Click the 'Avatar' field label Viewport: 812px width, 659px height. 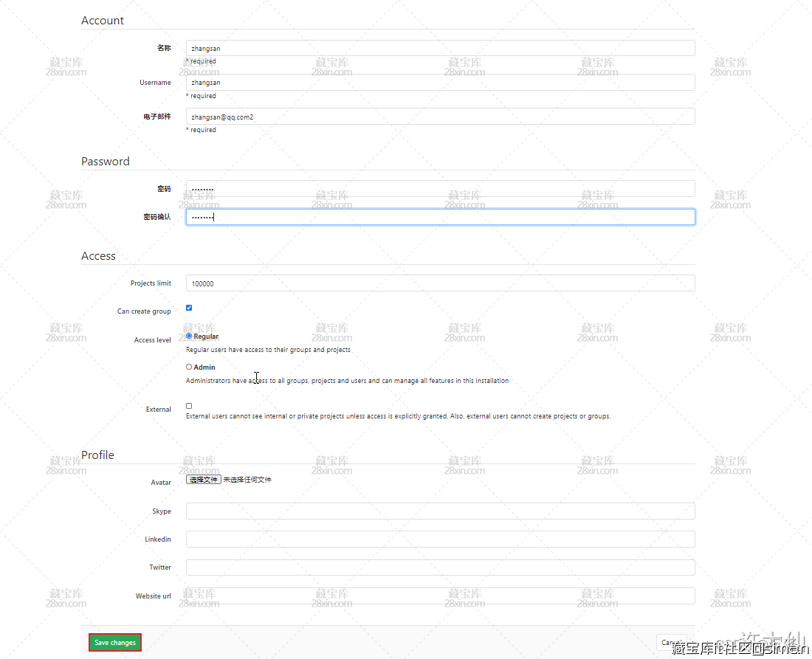point(161,483)
